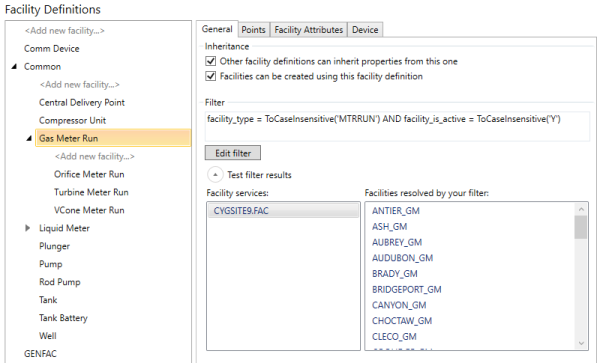Screen dimensions: 600x363
Task: Select Liquid Meter in the tree
Action: coord(64,228)
